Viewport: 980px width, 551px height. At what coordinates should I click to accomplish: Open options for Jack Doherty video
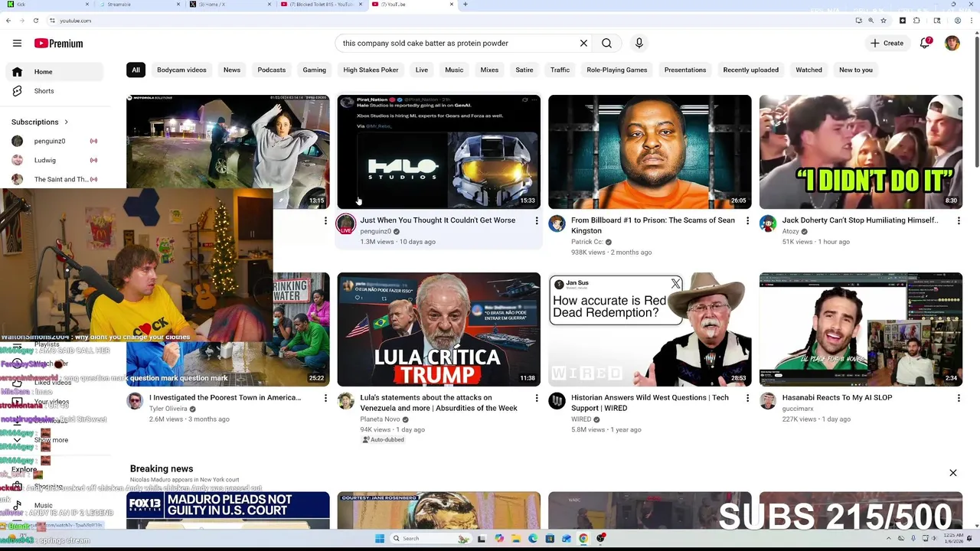click(959, 221)
